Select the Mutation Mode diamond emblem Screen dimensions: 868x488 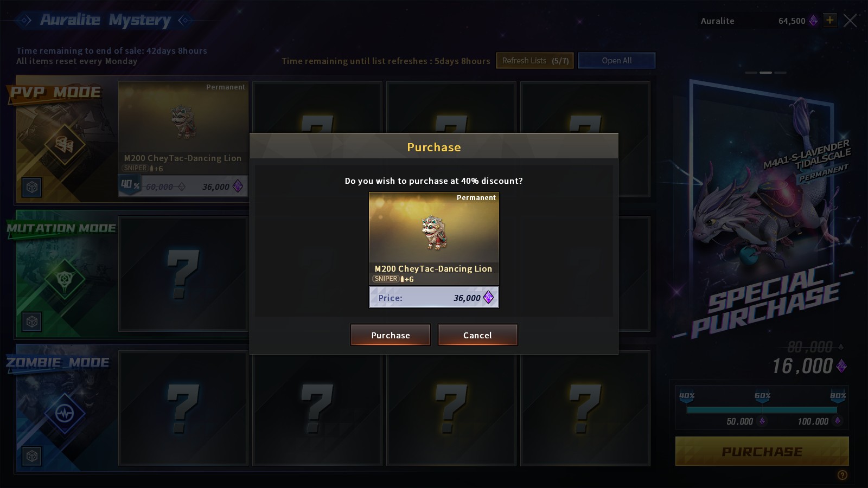[65, 279]
